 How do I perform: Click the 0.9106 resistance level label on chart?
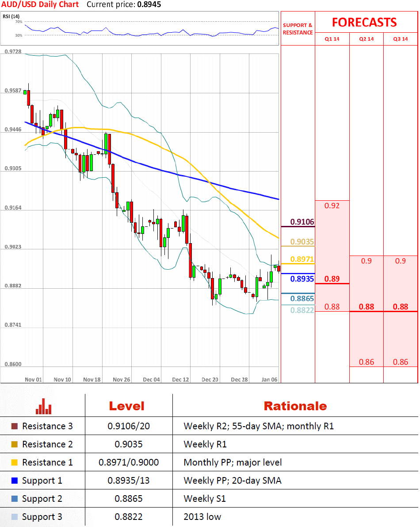point(302,222)
